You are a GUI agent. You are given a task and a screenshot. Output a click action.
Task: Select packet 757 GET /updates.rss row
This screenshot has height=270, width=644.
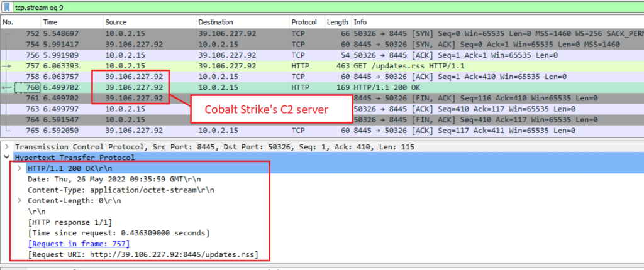pos(322,66)
